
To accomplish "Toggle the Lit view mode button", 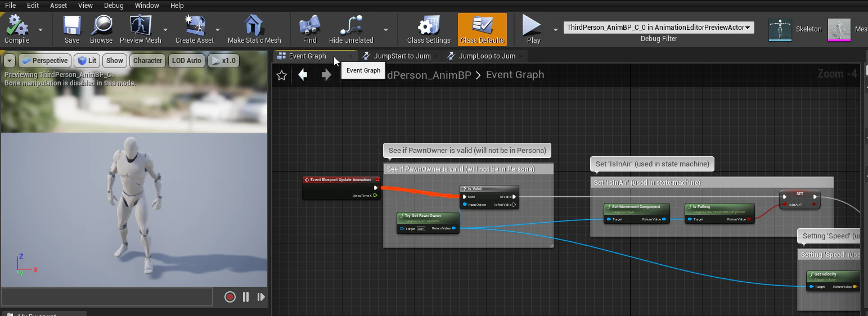I will tap(87, 61).
